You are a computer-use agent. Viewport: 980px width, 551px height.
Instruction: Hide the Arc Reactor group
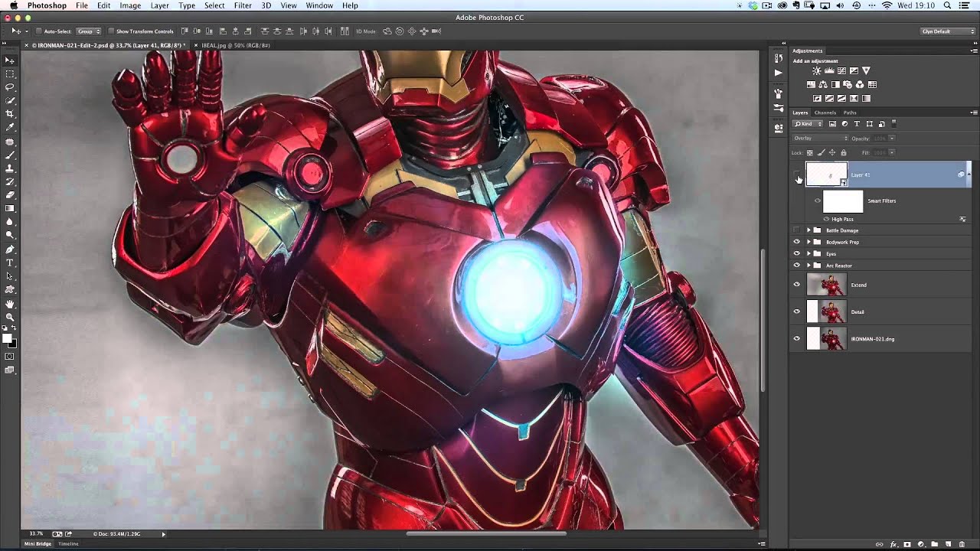(x=797, y=266)
